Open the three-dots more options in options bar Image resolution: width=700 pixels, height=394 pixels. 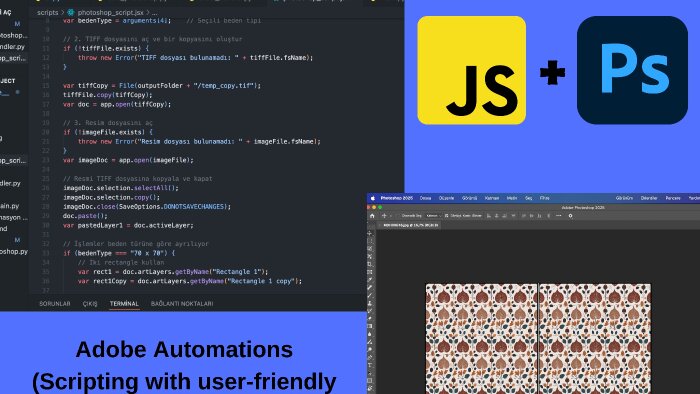tap(559, 216)
